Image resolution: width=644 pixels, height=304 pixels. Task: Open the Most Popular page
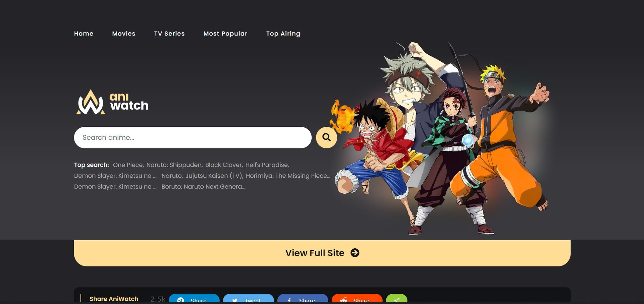(x=225, y=34)
